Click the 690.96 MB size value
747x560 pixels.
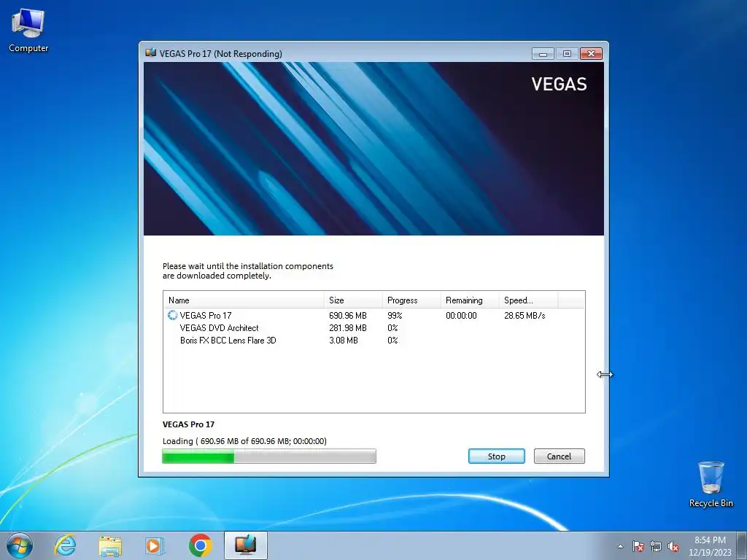tap(348, 315)
